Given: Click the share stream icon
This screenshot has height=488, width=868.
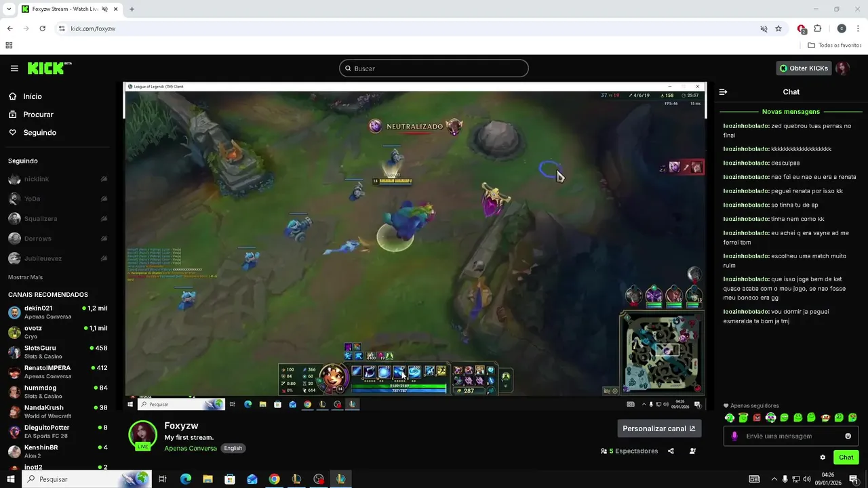Looking at the screenshot, I should click(x=671, y=451).
